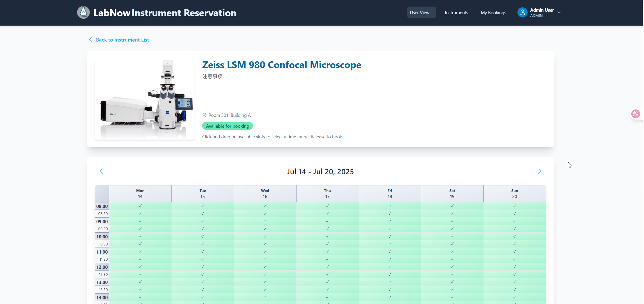The width and height of the screenshot is (644, 304).
Task: Go to previous week with left arrow
Action: pyautogui.click(x=101, y=172)
